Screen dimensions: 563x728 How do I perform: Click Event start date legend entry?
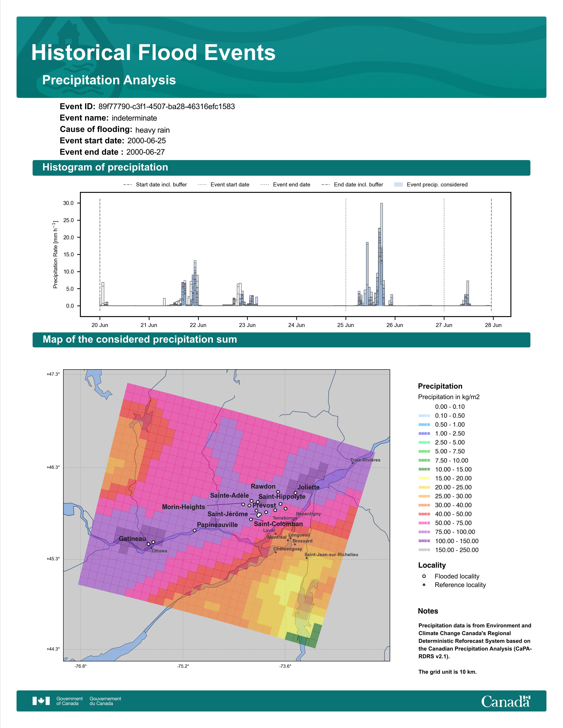point(223,185)
